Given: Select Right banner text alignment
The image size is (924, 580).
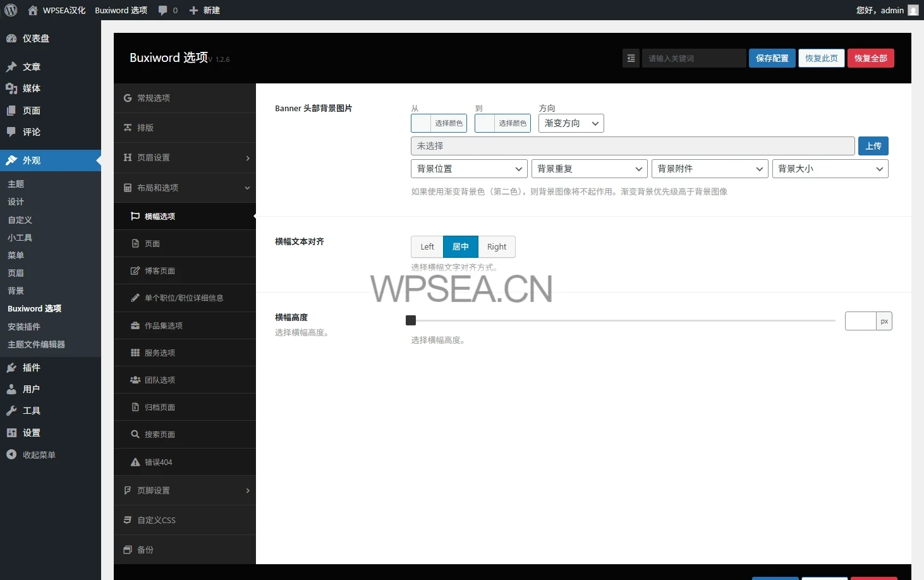Looking at the screenshot, I should 497,247.
